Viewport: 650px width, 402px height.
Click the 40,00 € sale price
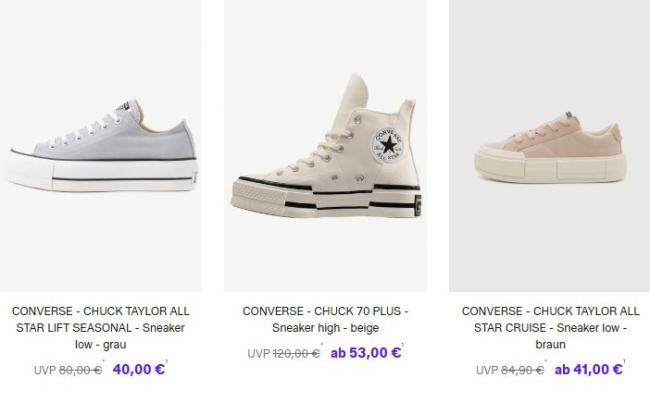pyautogui.click(x=138, y=369)
